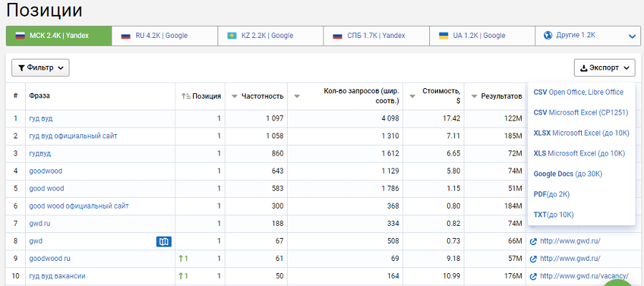644x286 pixels.
Task: Open the phrase 'gwd' in row 8
Action: [x=36, y=242]
